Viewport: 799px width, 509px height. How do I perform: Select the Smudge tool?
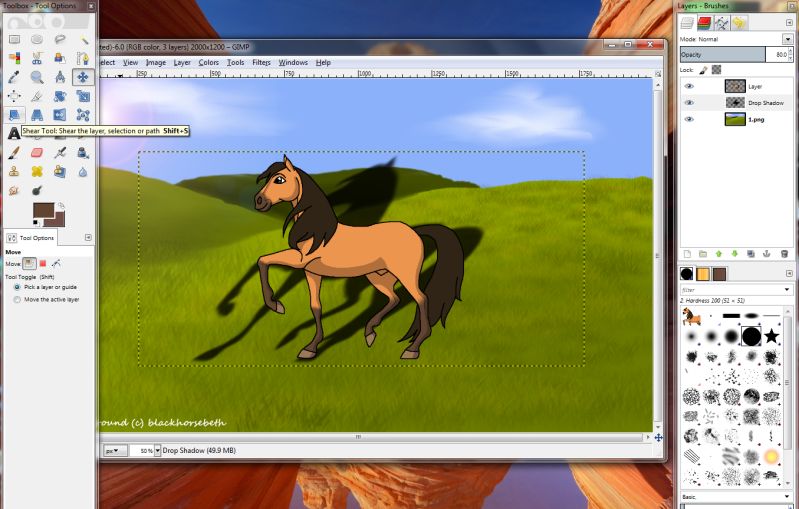coord(14,190)
